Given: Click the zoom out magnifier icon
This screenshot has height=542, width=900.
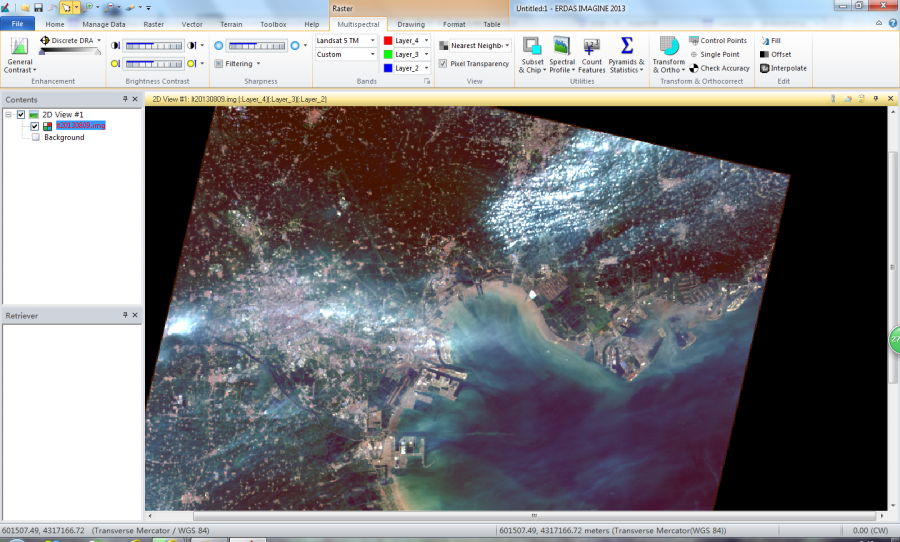Looking at the screenshot, I should pyautogui.click(x=110, y=7).
